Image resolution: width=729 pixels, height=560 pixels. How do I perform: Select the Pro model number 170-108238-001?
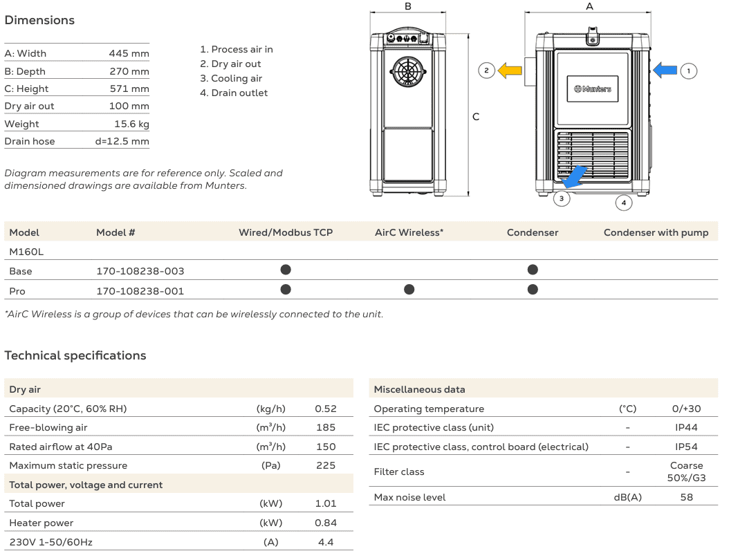140,291
